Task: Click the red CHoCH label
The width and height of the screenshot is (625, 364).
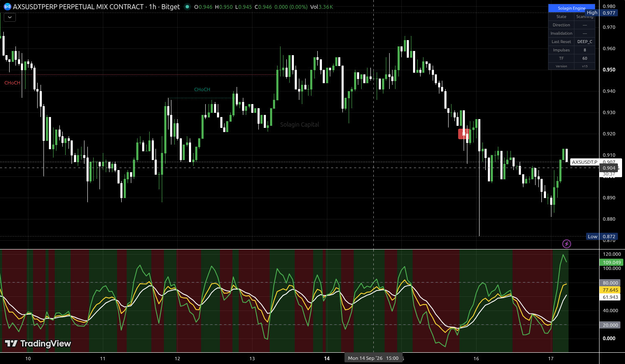Action: click(x=12, y=83)
